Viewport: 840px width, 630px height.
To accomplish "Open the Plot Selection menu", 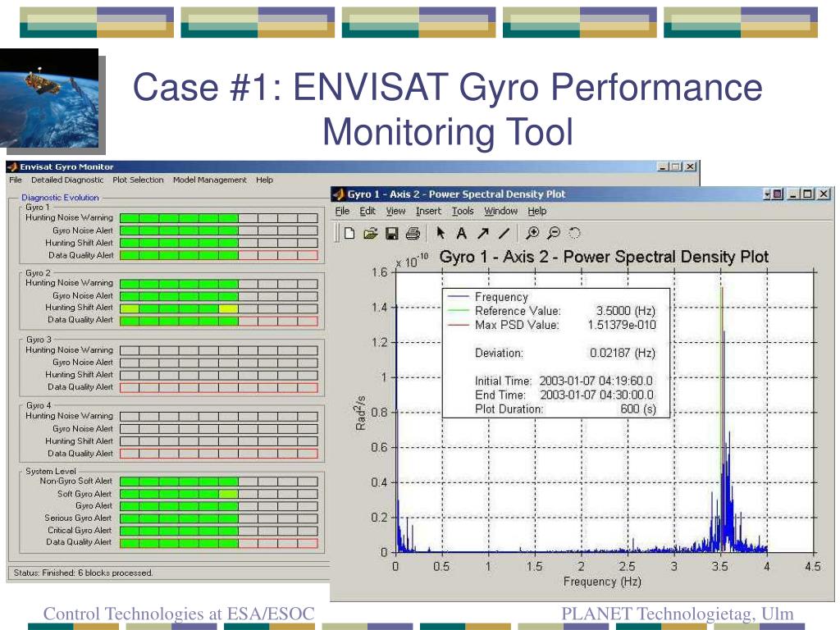I will pos(138,180).
